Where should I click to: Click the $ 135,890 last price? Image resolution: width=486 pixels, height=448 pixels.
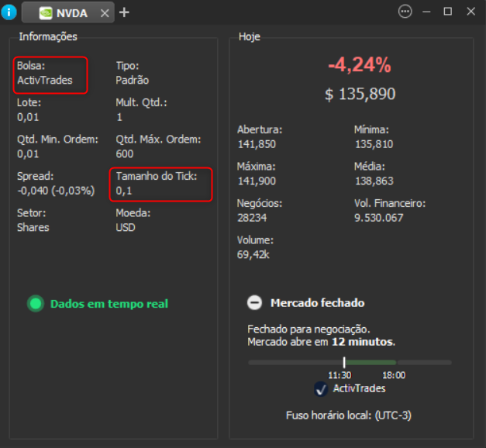point(360,95)
